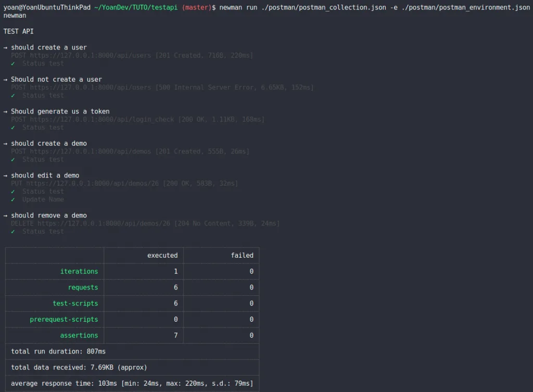Click the "executed" column header
The image size is (533, 392).
[x=162, y=256]
